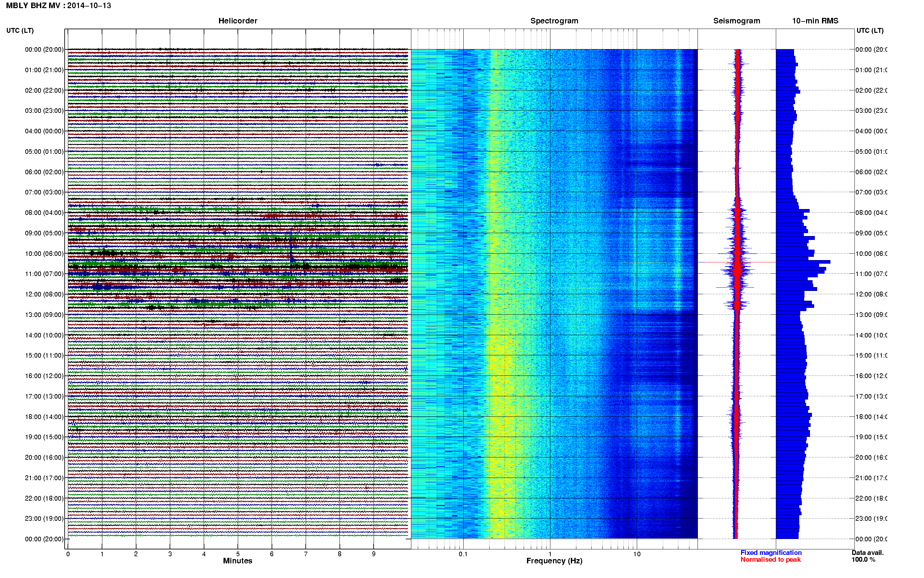Viewport: 924px width, 578px height.
Task: Click the 'MBLY BHZ MV : 2014-10-13' title
Action: [x=58, y=6]
